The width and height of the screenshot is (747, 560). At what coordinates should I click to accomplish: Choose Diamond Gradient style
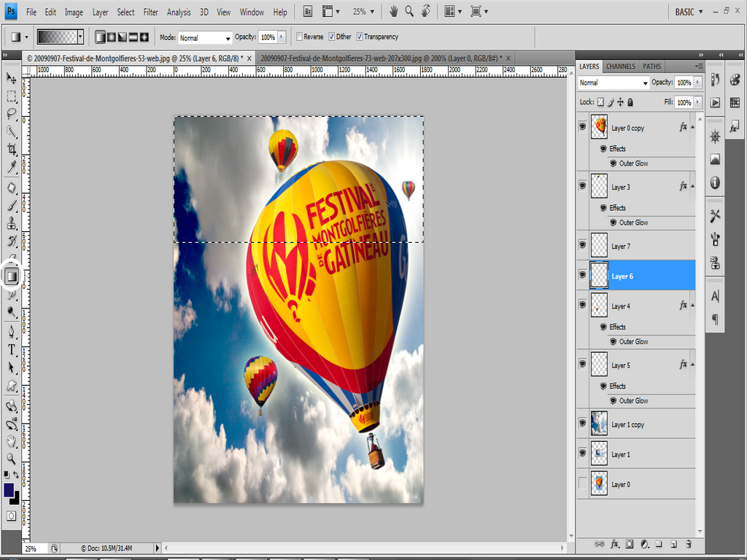click(144, 36)
